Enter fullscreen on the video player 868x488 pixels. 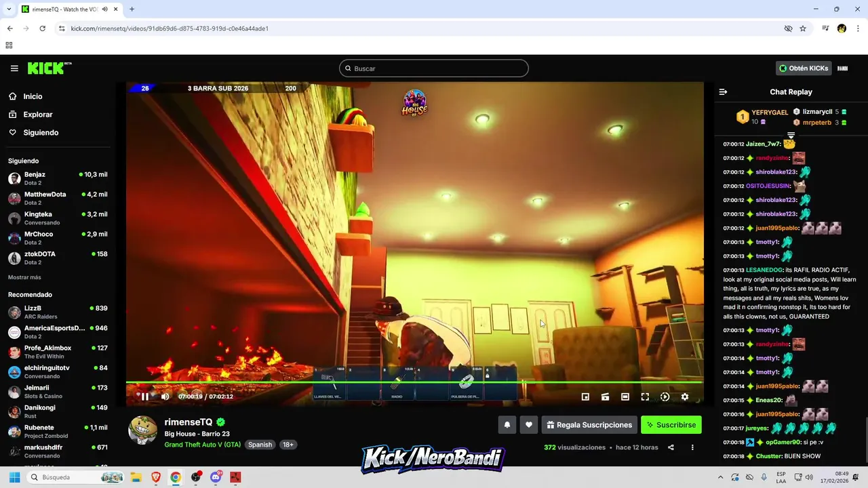pos(645,396)
